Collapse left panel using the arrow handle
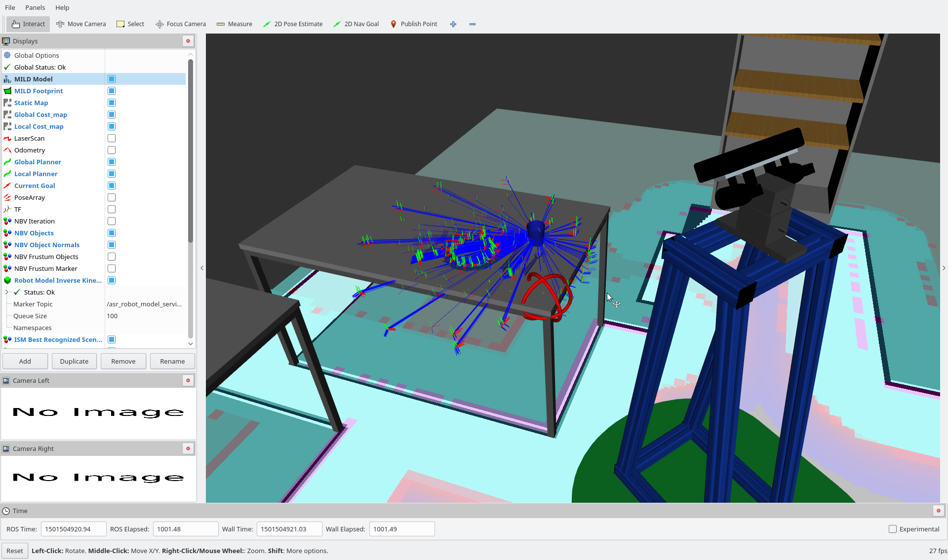 (x=202, y=268)
